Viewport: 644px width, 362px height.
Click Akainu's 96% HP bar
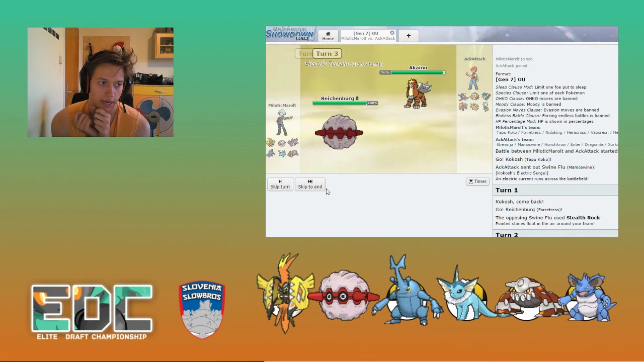[x=413, y=72]
